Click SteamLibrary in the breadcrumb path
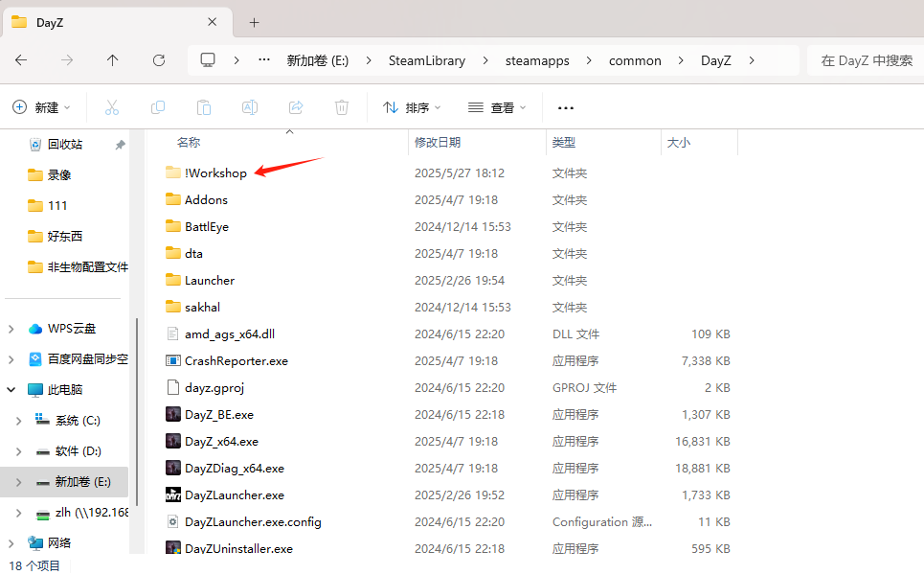The image size is (924, 575). [427, 60]
